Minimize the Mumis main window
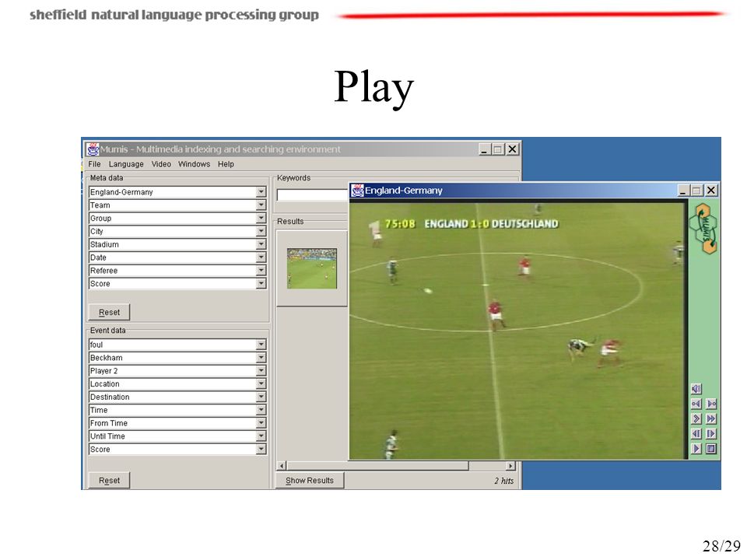747x560 pixels. [x=485, y=149]
